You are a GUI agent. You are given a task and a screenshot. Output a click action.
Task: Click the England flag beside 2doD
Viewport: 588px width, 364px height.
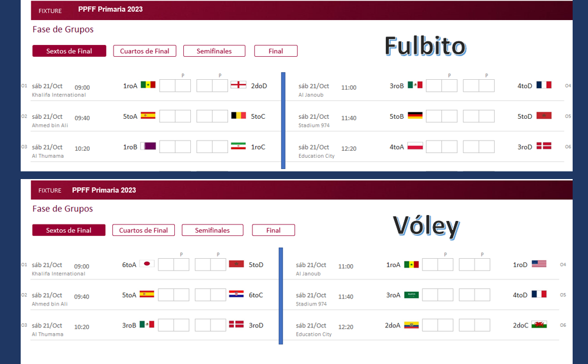[x=238, y=84]
